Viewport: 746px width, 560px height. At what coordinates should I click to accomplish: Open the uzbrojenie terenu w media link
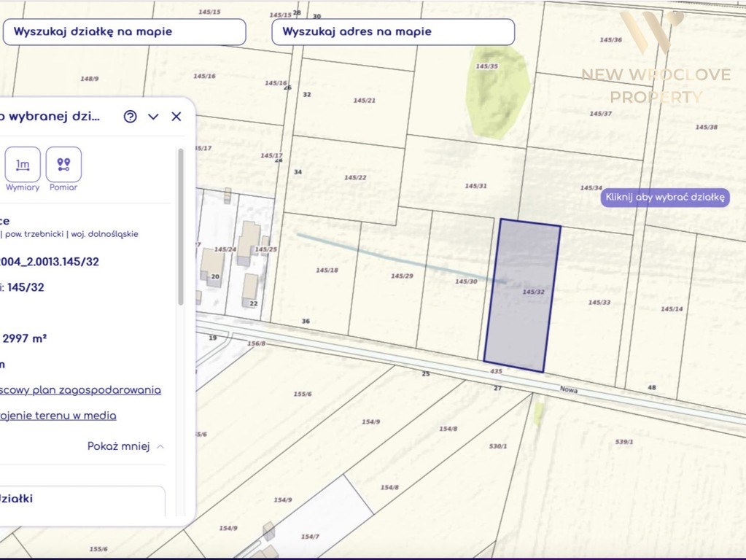(x=58, y=416)
